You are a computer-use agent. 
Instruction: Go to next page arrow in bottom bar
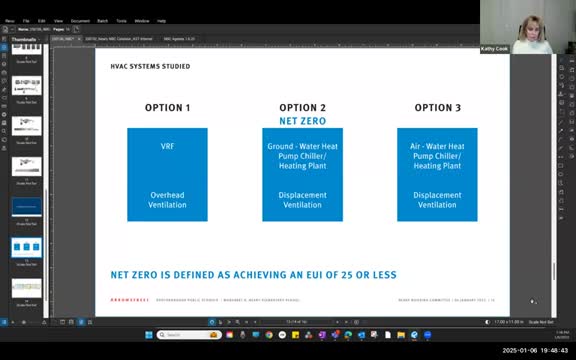click(x=337, y=322)
